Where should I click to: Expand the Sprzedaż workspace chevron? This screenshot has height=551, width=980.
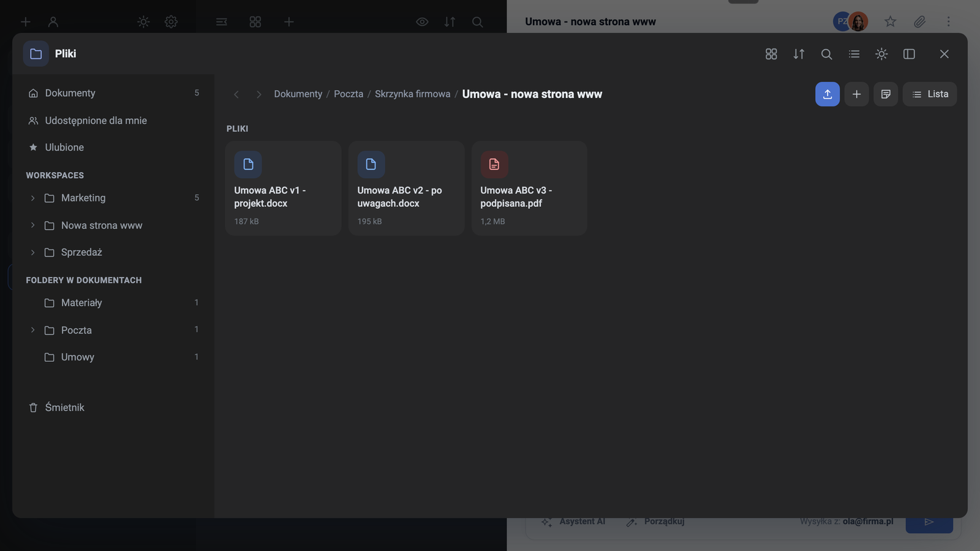32,252
